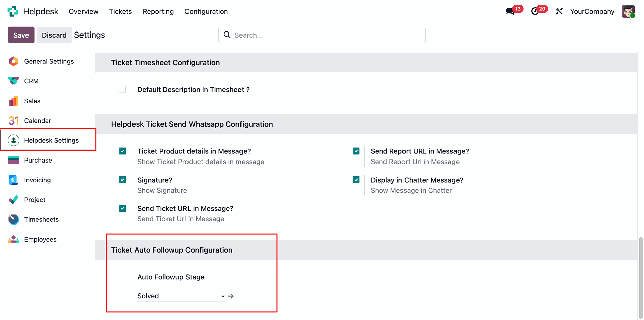The image size is (644, 320).
Task: Toggle Send Report URL in Message checkbox
Action: (x=356, y=151)
